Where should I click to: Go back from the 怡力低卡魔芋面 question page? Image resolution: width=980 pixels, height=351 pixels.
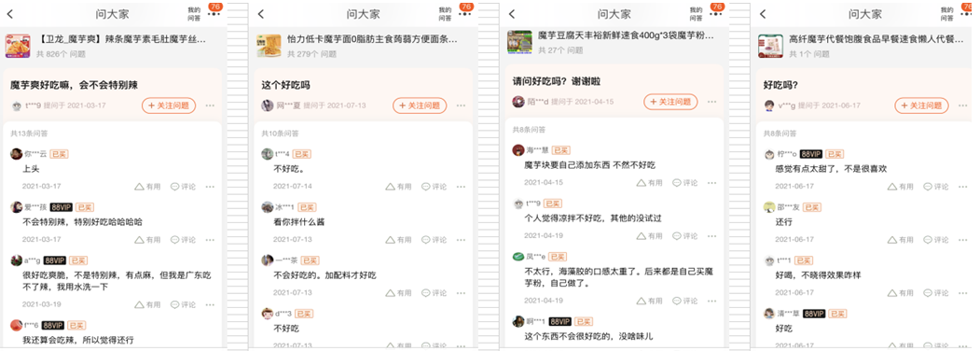(x=261, y=14)
